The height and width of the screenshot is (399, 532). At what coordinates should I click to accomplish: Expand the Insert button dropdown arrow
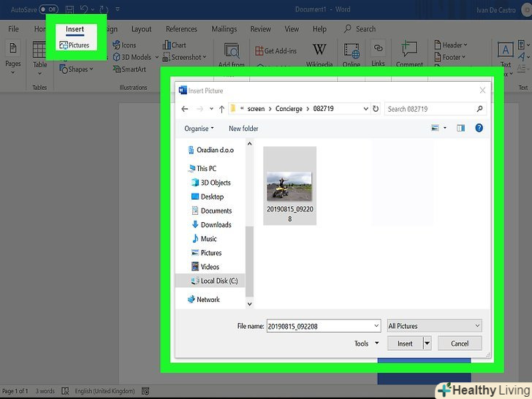pyautogui.click(x=427, y=343)
